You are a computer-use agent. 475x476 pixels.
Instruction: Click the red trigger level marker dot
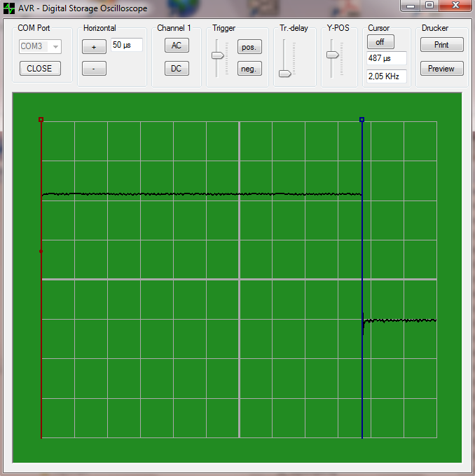click(x=41, y=252)
